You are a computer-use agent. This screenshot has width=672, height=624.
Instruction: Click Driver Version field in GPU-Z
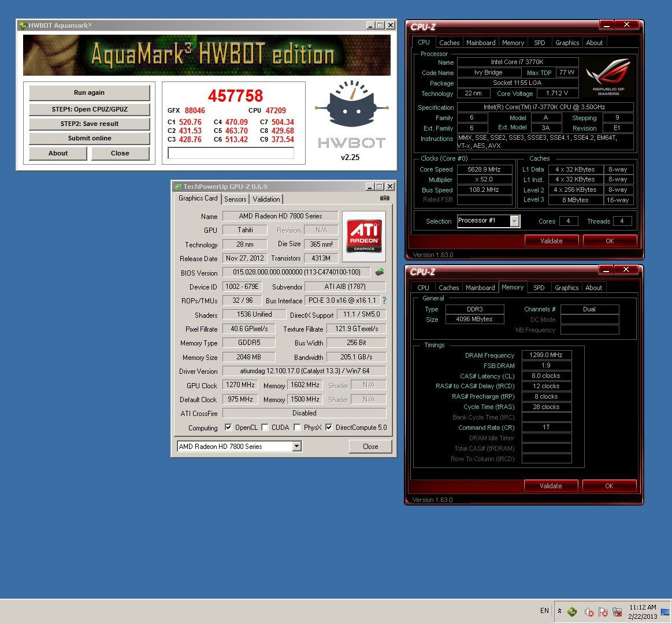pyautogui.click(x=305, y=371)
